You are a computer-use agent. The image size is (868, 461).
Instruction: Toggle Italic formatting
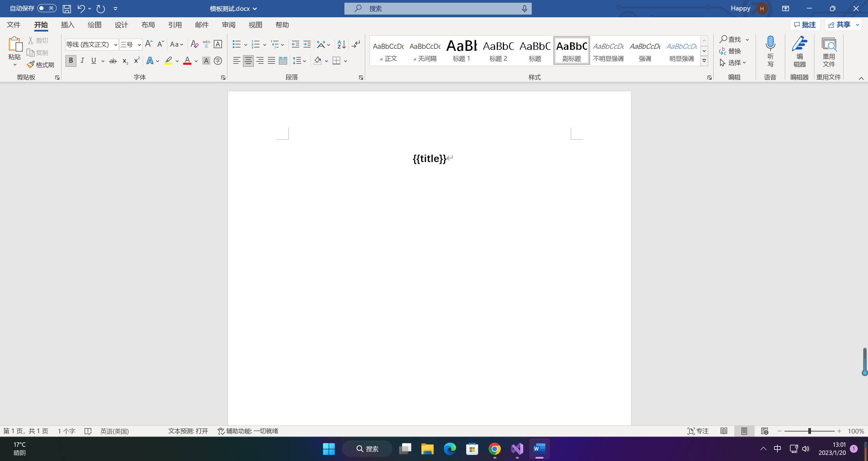(82, 61)
